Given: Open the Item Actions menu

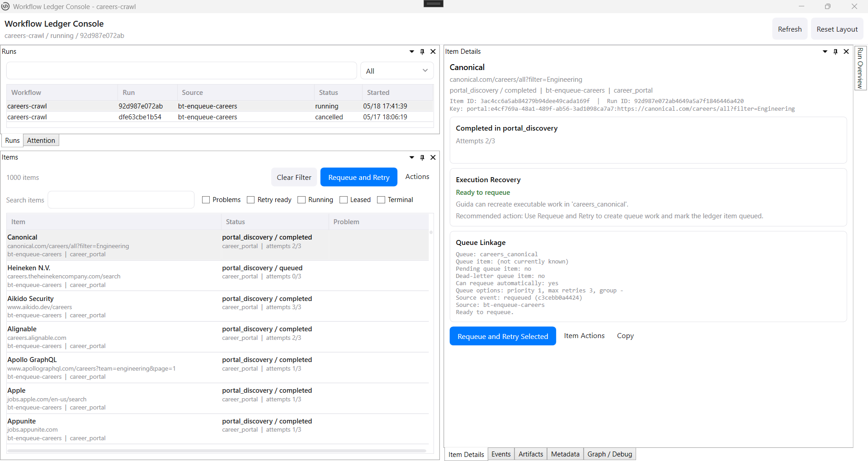Looking at the screenshot, I should (x=584, y=336).
